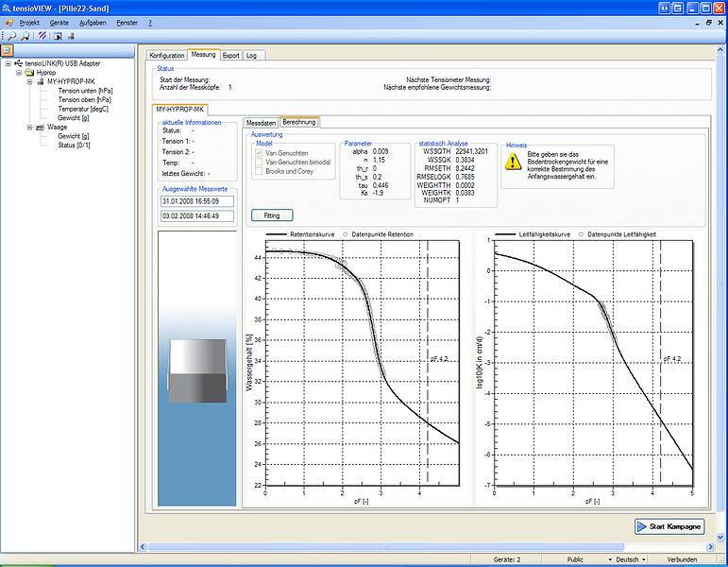Click the Fitting button

pyautogui.click(x=272, y=215)
